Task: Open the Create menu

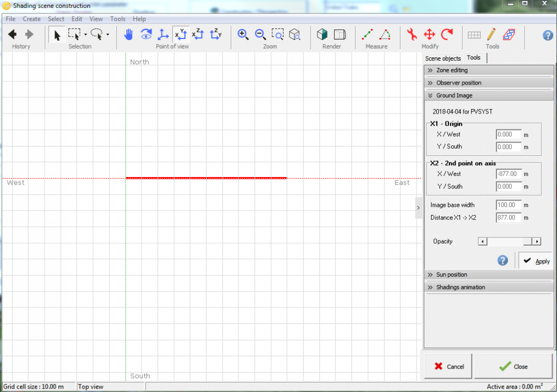Action: (31, 19)
